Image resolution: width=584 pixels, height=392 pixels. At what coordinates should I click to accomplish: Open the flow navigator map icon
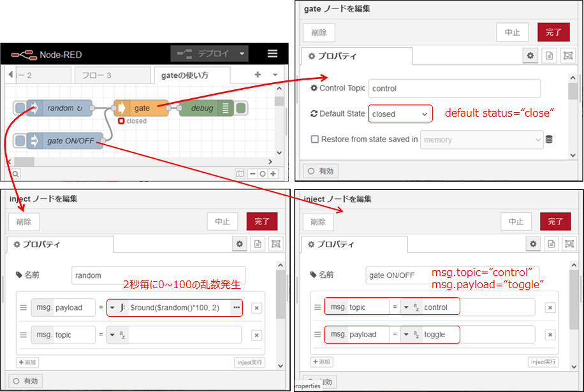(240, 173)
